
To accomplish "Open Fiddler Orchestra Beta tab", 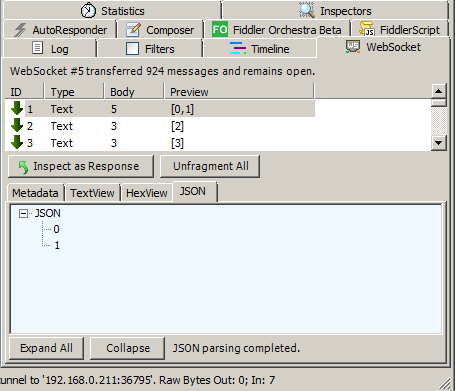I will tap(277, 30).
